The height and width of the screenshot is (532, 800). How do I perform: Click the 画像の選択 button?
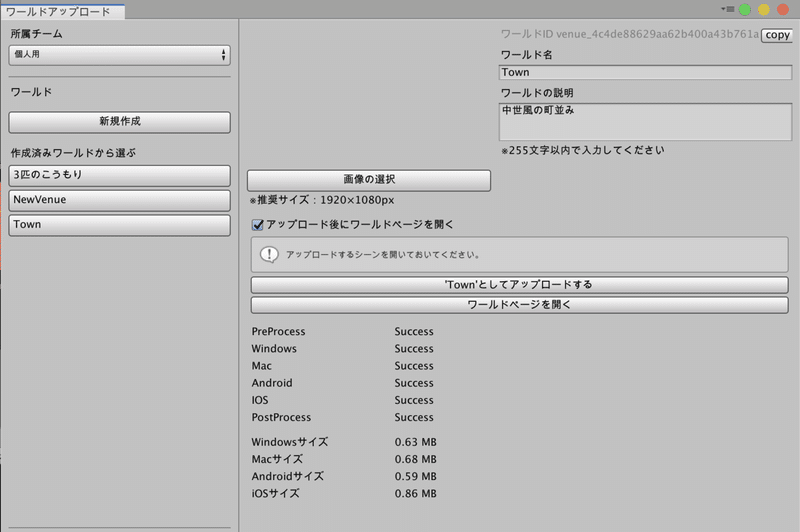(x=369, y=180)
